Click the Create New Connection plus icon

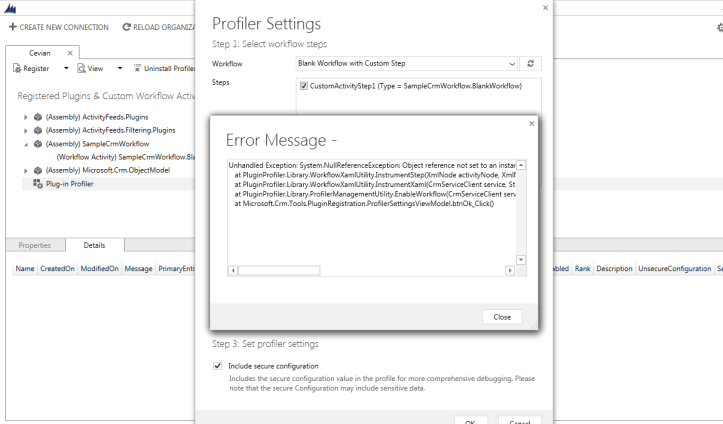click(x=11, y=26)
